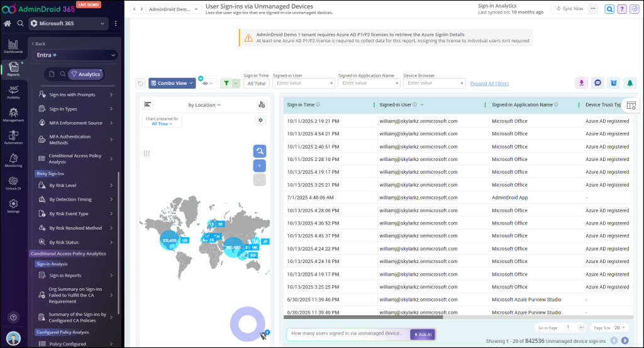Click the Back link in sidebar
Image resolution: width=644 pixels, height=348 pixels.
pyautogui.click(x=38, y=43)
